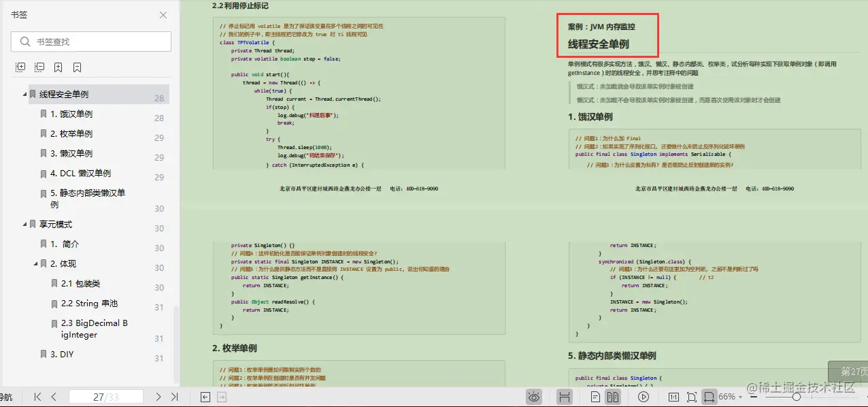Zoom out using the minus icon

click(753, 397)
